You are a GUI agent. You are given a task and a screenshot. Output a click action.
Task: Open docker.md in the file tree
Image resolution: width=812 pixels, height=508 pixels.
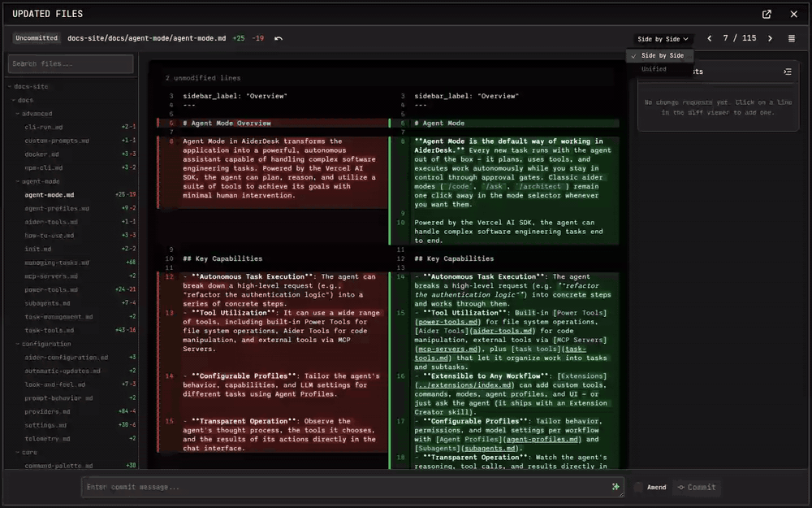click(41, 154)
